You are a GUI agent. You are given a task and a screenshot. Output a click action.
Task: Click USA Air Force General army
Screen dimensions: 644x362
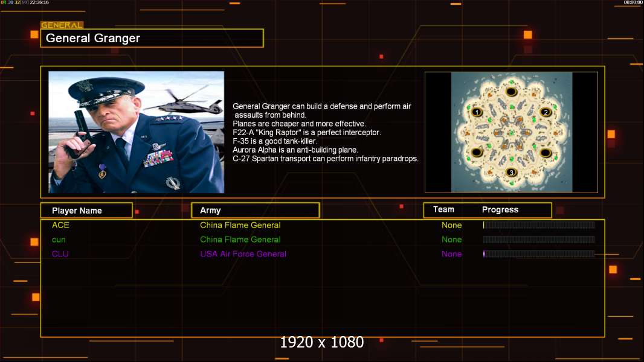243,254
